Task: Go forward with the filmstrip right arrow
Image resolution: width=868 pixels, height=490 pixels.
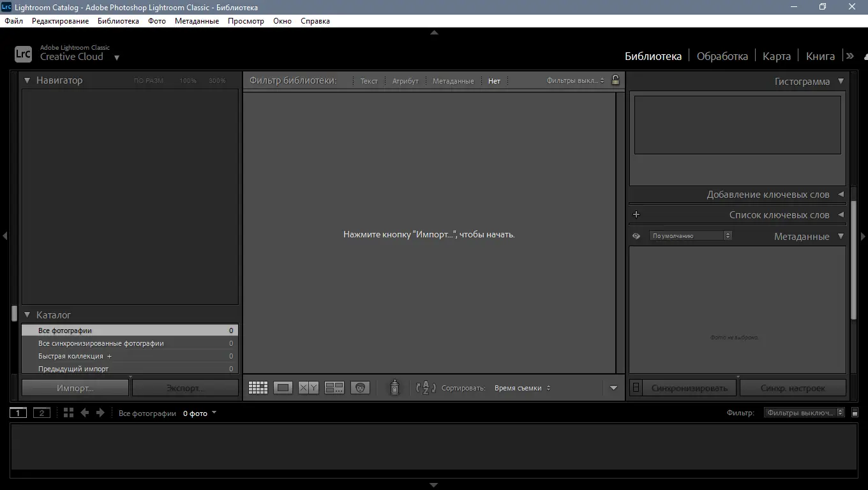Action: (x=100, y=413)
